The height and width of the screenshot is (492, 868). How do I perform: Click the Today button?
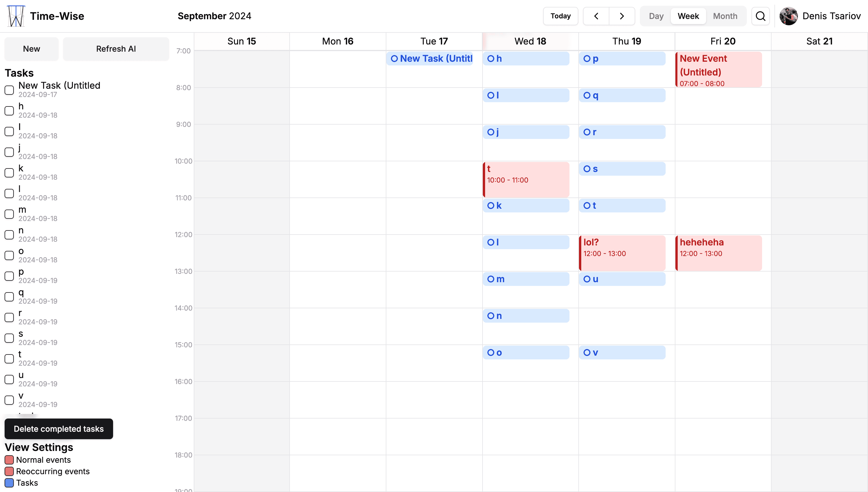coord(560,16)
